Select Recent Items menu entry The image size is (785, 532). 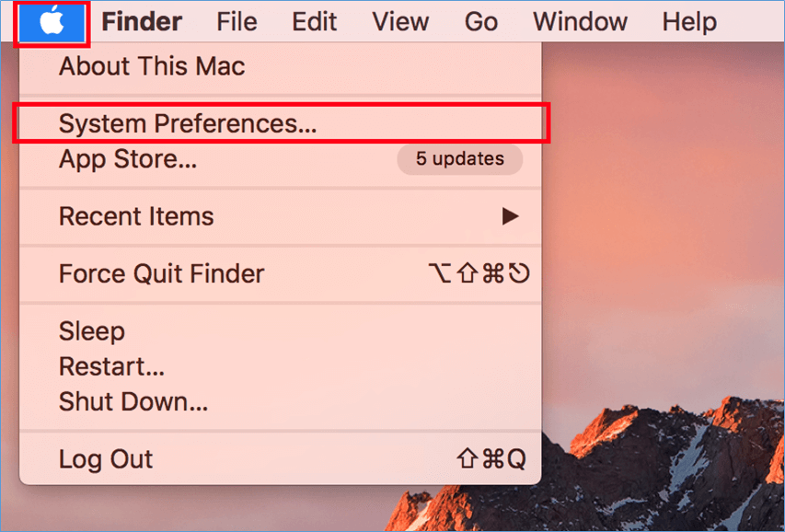click(281, 216)
